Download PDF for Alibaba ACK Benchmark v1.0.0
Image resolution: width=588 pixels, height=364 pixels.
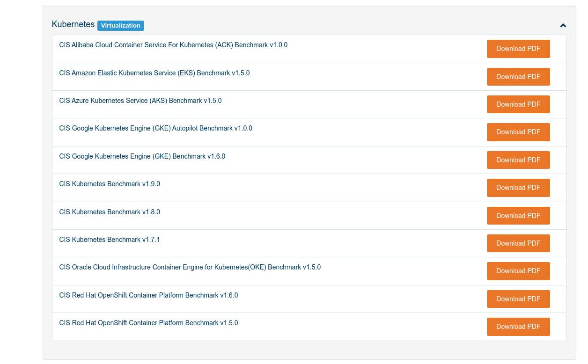[518, 49]
